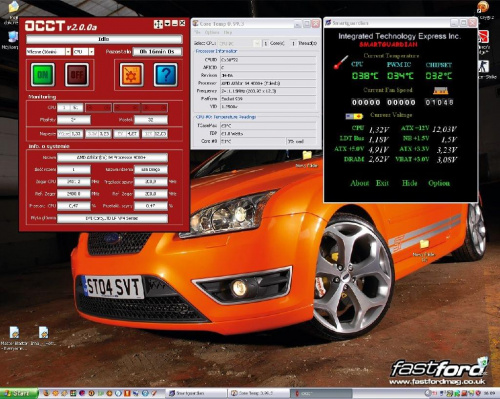Image resolution: width=500 pixels, height=399 pixels.
Task: Click SmartGuardian's Chipset temperature 032°C
Action: tap(439, 76)
